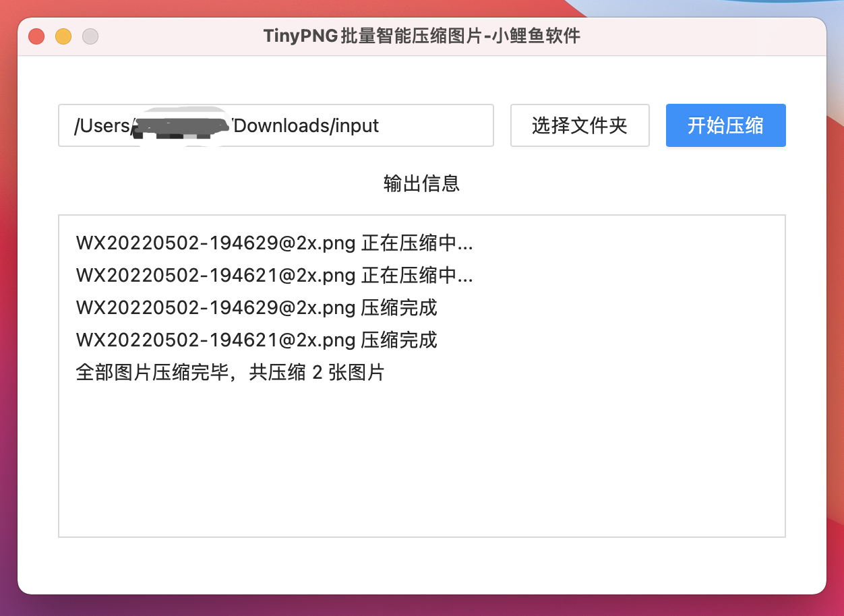Screen dimensions: 844x616
Task: Click the log line "WX20220502-194629@2x.png 压缩完成"
Action: pos(257,307)
